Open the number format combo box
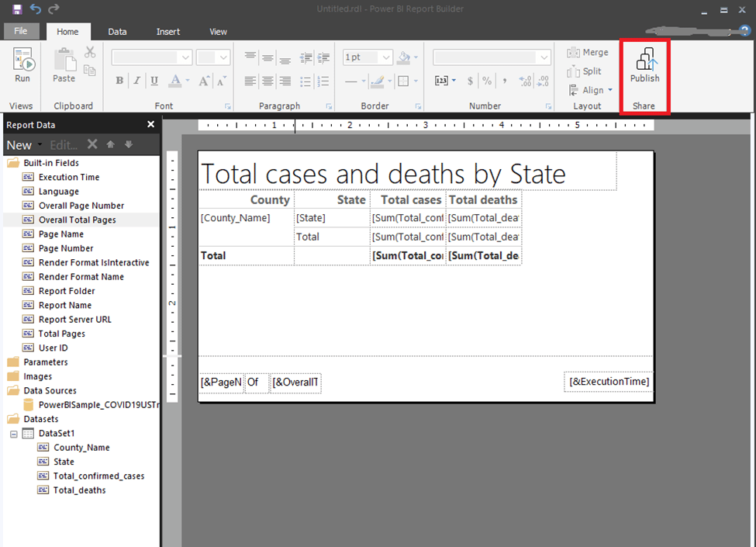Screen dimensions: 756x547 click(x=492, y=57)
